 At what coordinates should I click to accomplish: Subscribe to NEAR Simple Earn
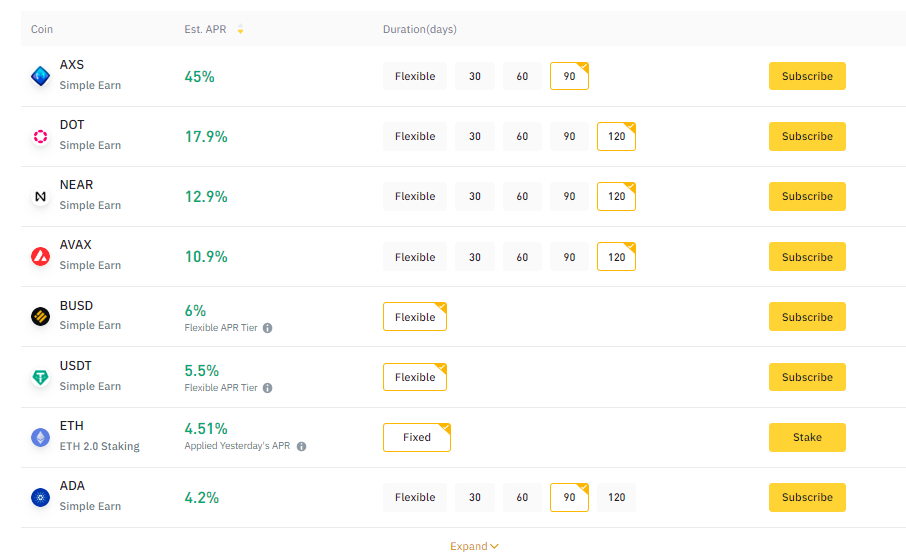click(807, 196)
